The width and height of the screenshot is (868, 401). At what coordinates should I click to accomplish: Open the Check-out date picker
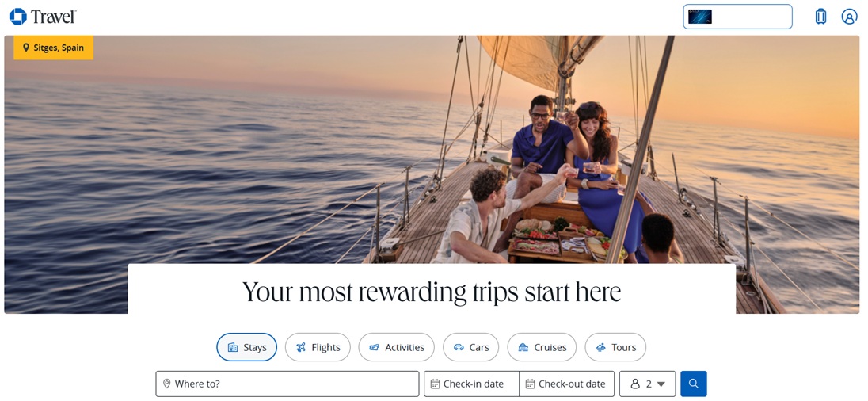(x=567, y=384)
